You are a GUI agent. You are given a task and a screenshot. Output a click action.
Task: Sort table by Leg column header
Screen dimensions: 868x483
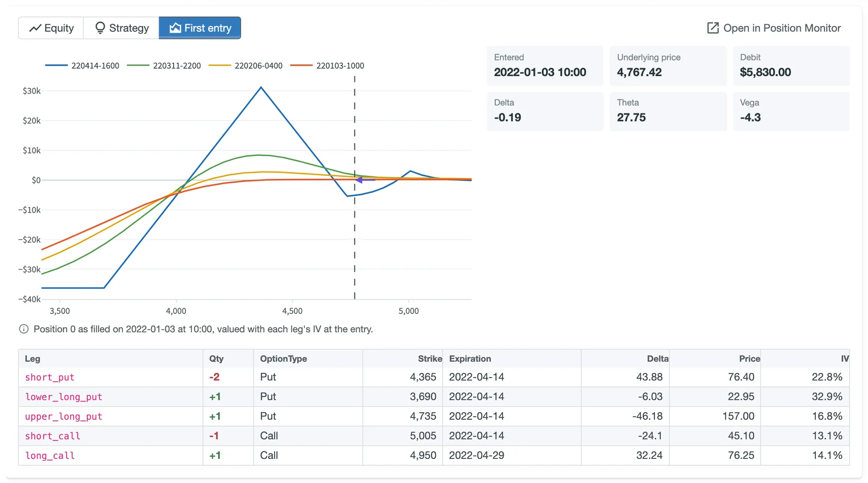[110, 359]
